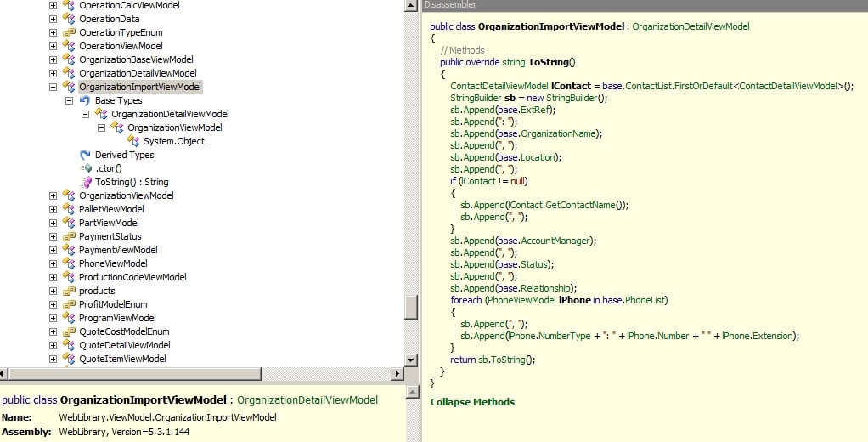This screenshot has width=868, height=442.
Task: Open the PhoneViewModel type link in foreach
Action: (521, 300)
